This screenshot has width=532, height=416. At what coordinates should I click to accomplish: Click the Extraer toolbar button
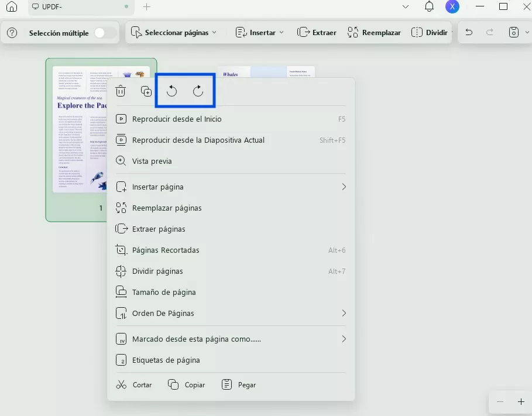click(317, 33)
